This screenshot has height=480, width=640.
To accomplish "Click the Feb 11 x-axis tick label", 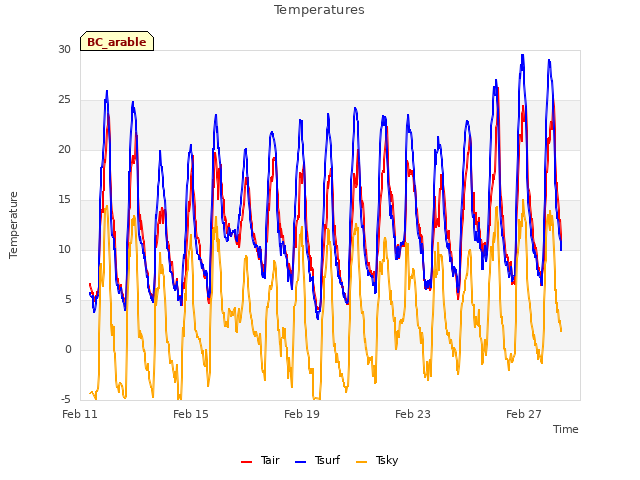I will tap(80, 414).
